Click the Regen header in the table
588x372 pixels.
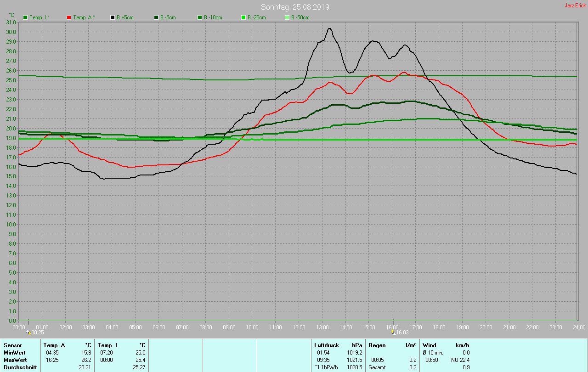coord(377,345)
